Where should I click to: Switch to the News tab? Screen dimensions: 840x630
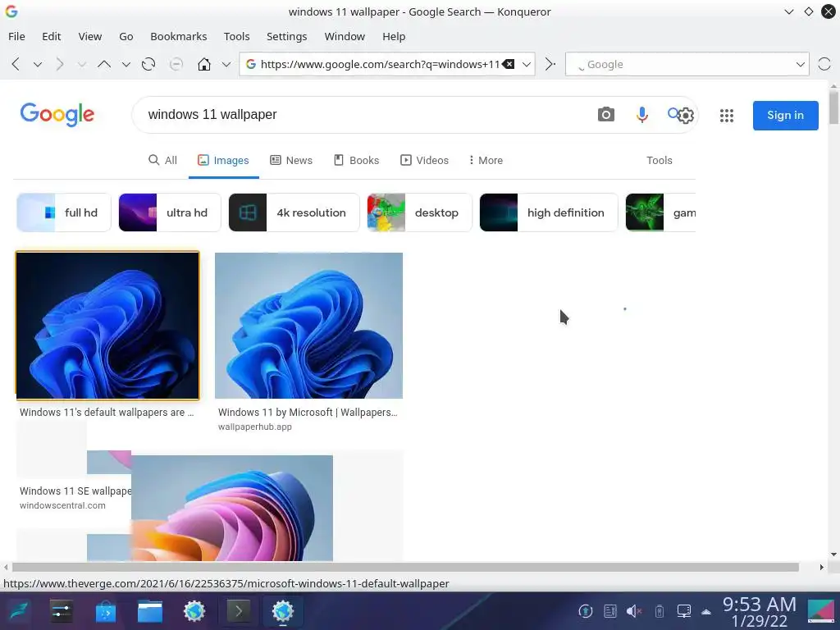291,160
